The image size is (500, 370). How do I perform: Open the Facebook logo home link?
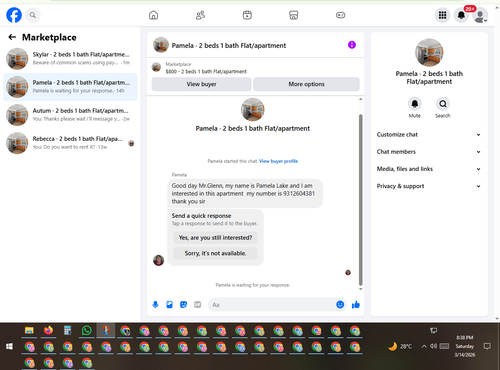click(x=14, y=15)
